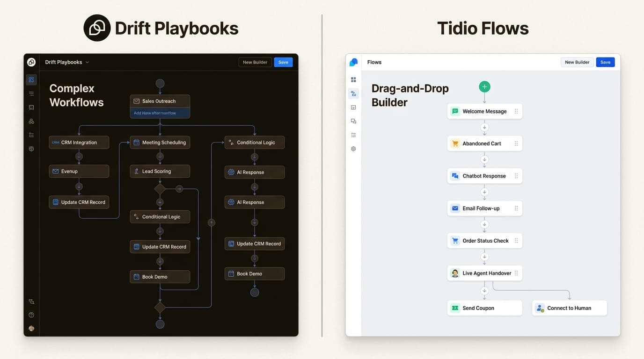Click the green plus button to add a flow step
Image resolution: width=644 pixels, height=359 pixels.
point(484,86)
